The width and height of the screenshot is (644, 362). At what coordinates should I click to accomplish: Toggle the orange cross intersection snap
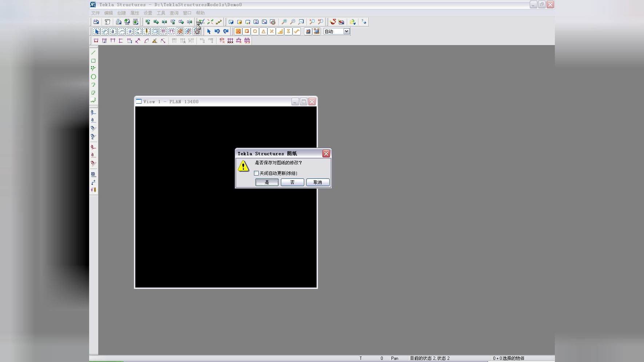pyautogui.click(x=272, y=31)
